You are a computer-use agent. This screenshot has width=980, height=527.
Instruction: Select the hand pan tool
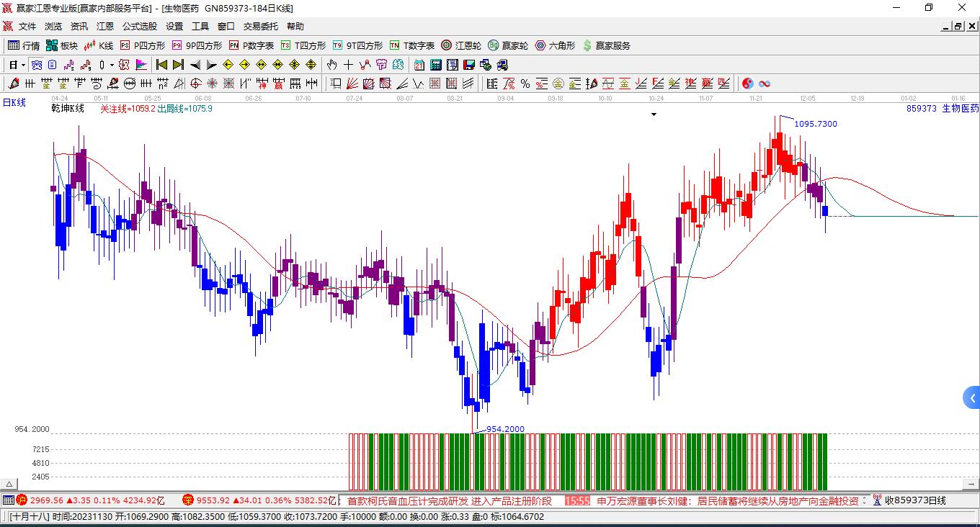[331, 65]
